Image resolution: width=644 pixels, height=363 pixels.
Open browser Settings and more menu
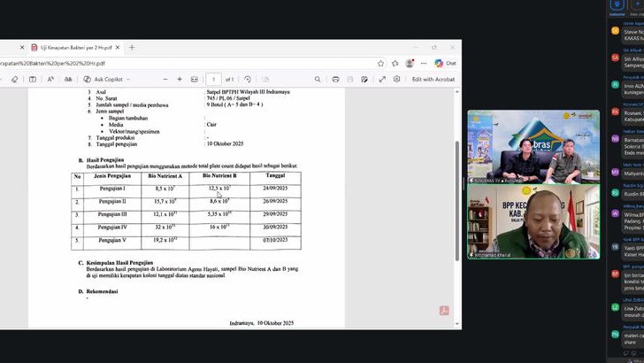[424, 64]
